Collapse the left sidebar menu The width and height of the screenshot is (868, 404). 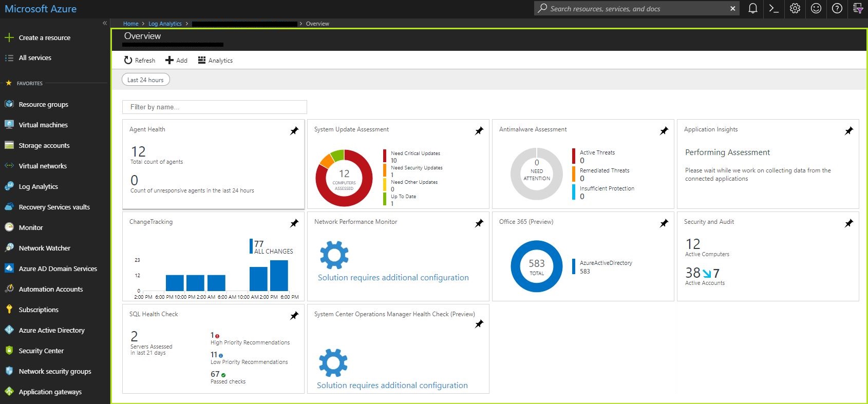point(105,23)
